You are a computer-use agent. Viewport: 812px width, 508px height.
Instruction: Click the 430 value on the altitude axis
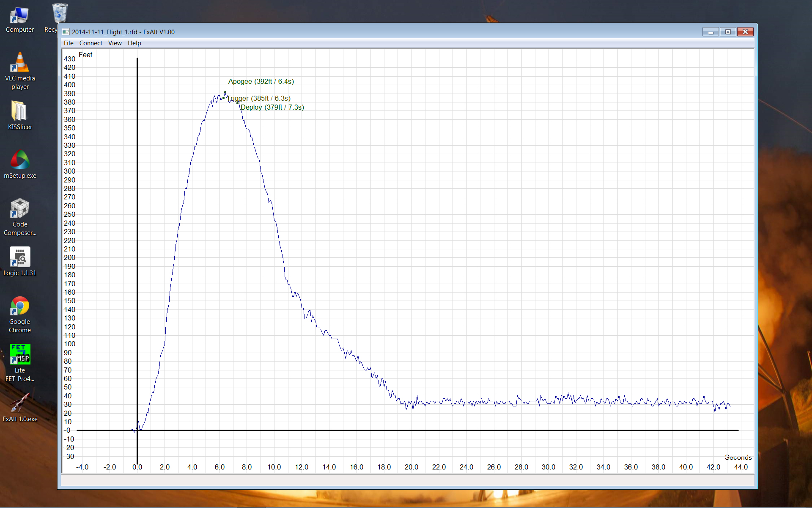69,59
